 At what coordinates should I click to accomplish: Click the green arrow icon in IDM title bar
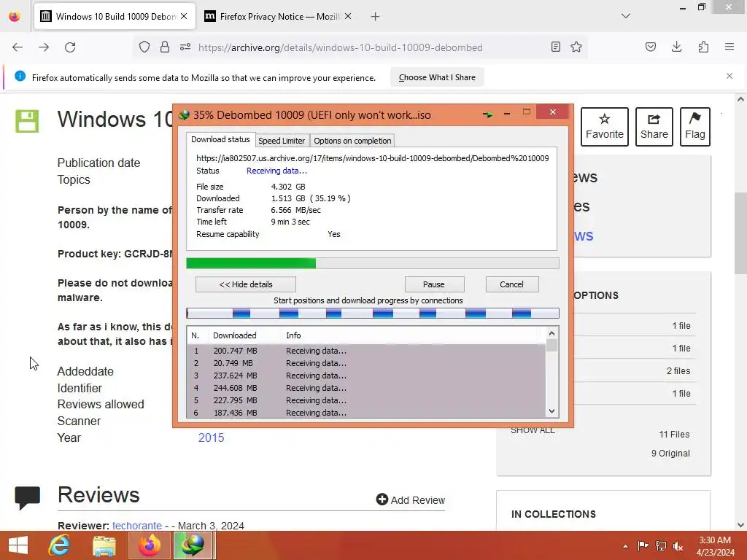pyautogui.click(x=488, y=114)
